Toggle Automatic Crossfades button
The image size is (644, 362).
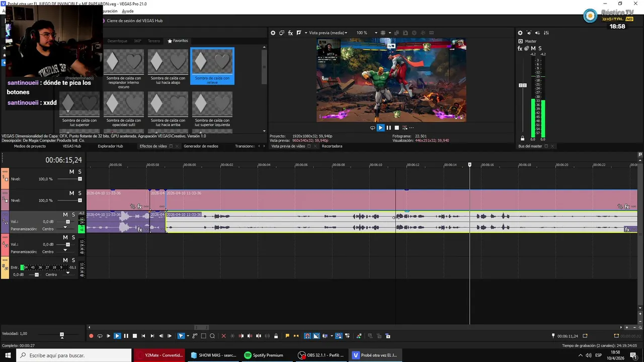click(x=316, y=336)
